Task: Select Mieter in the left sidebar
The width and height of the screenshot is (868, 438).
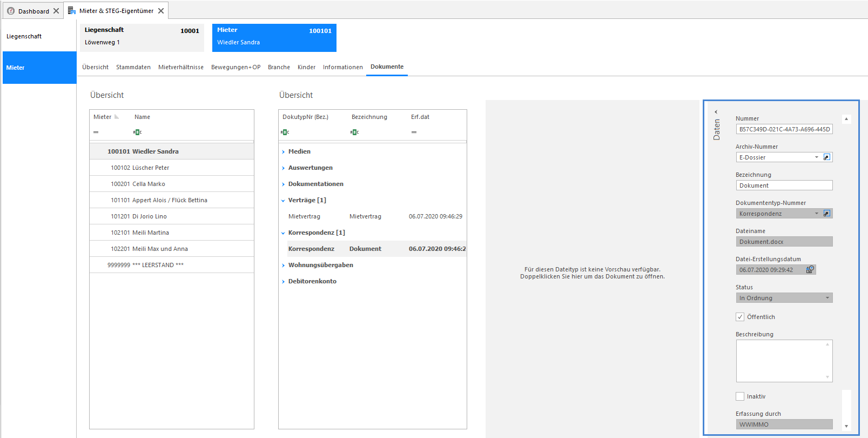Action: pos(39,68)
